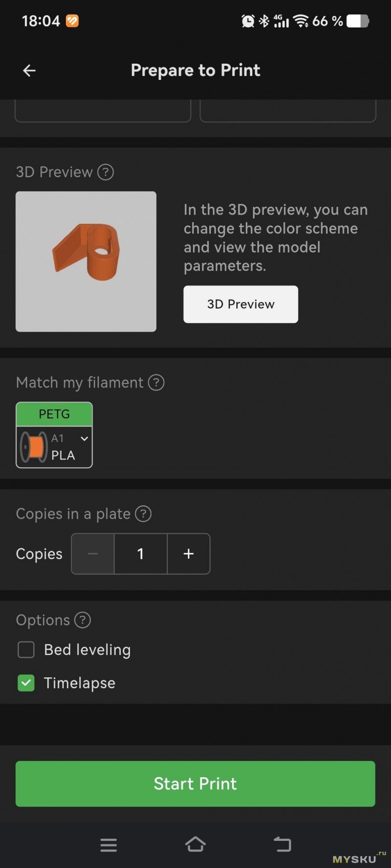The width and height of the screenshot is (391, 868).
Task: Start the print with Start Print
Action: click(x=195, y=784)
